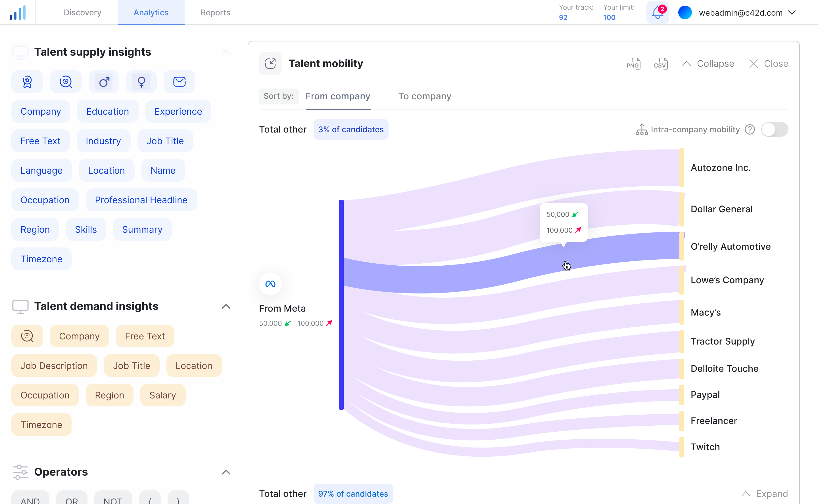Click the magnifier icon under Talent demand insights
This screenshot has width=818, height=504.
(x=27, y=336)
